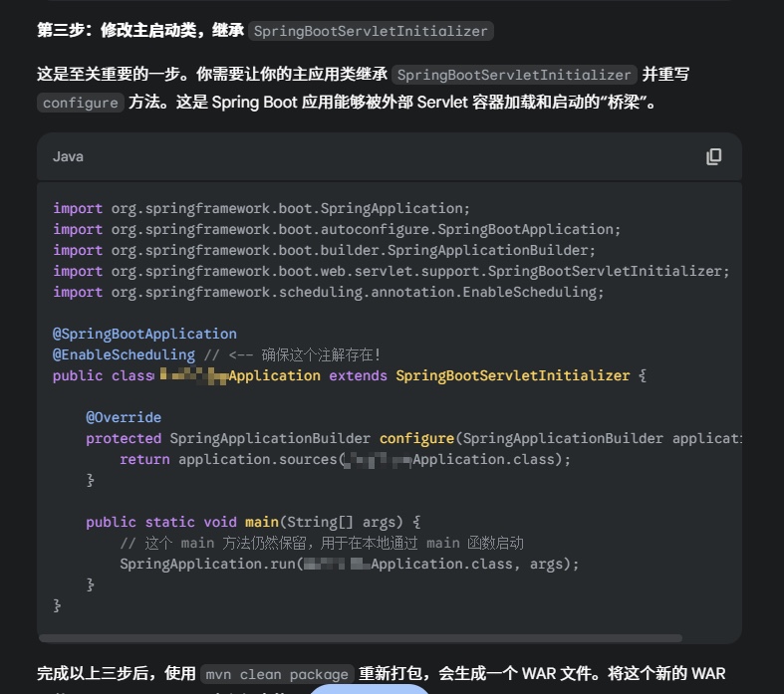The width and height of the screenshot is (784, 694).
Task: Click the comment '确保这个注解存在!'
Action: pos(321,354)
